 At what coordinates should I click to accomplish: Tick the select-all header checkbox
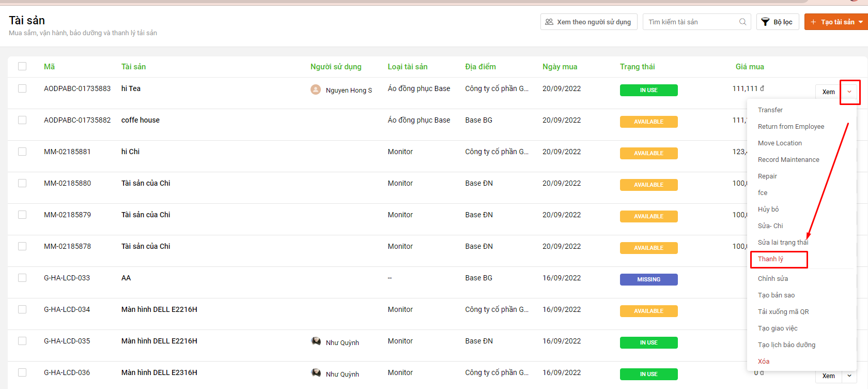(x=22, y=66)
